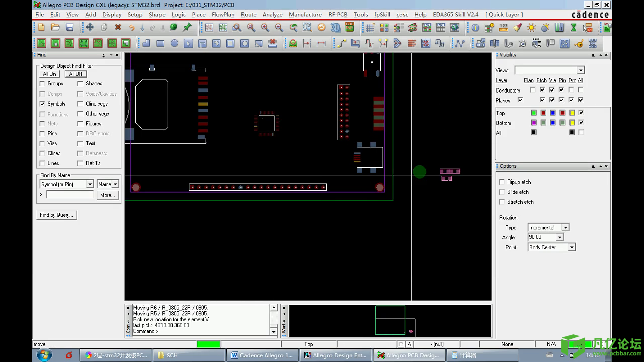Click the camera snapshot icon
644x362 pixels.
tap(523, 44)
